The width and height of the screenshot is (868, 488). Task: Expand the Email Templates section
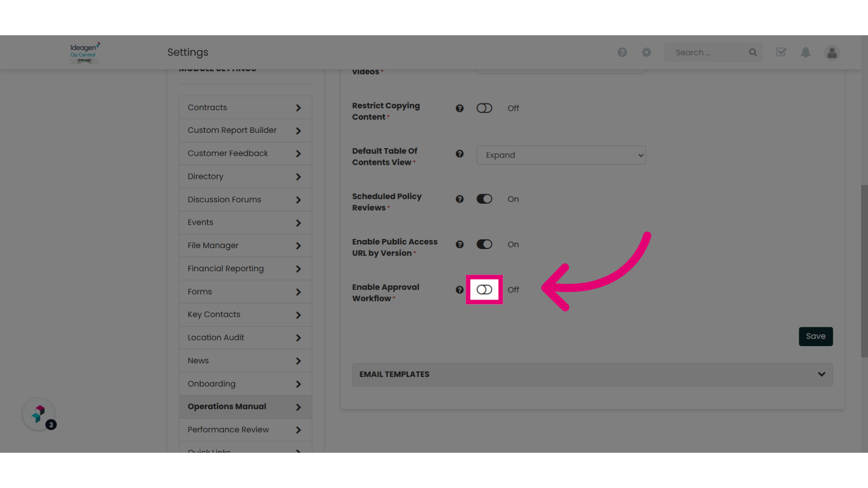pos(592,375)
